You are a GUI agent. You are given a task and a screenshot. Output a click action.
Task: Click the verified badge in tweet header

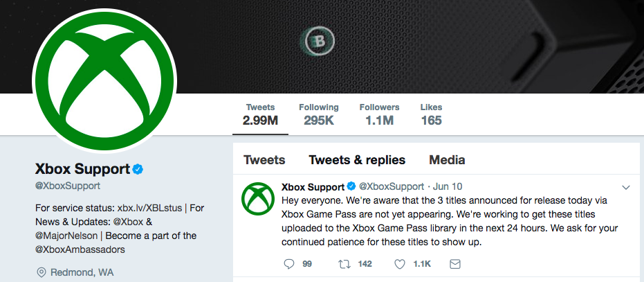pyautogui.click(x=351, y=186)
